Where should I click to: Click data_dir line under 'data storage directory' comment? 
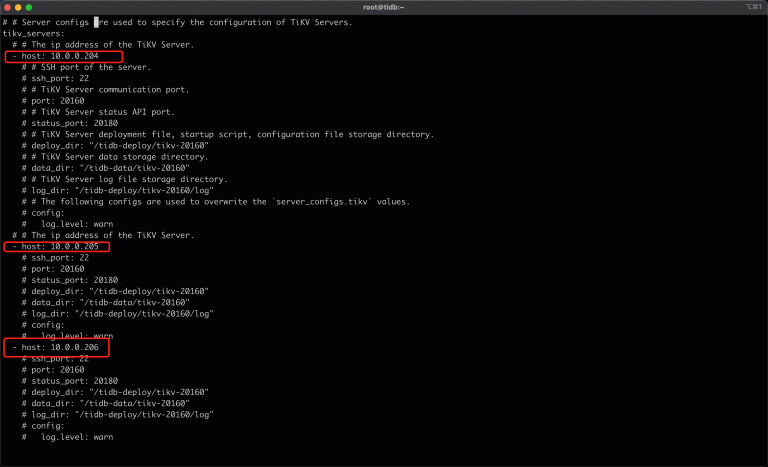coord(105,168)
